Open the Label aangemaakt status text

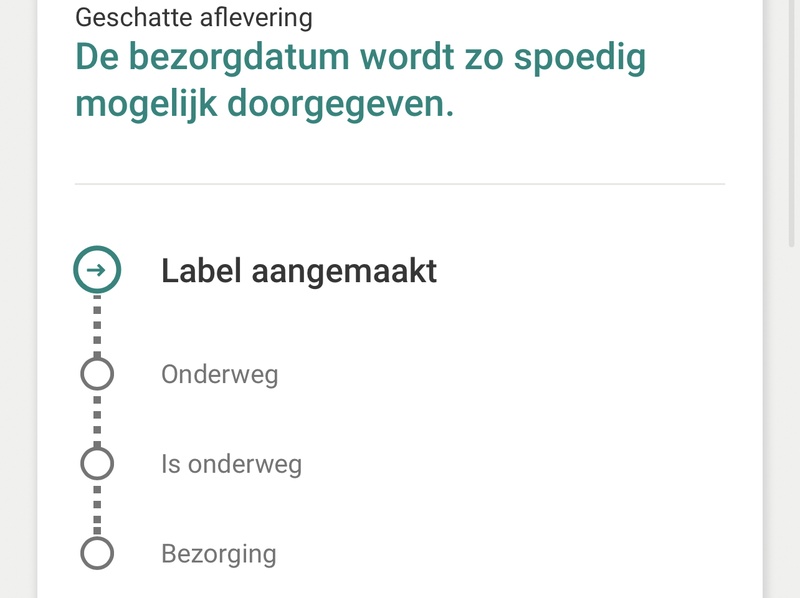pos(299,271)
